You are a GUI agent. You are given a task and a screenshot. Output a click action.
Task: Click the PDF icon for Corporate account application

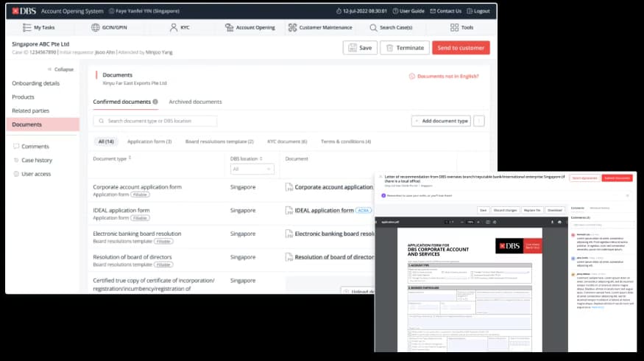pyautogui.click(x=289, y=187)
